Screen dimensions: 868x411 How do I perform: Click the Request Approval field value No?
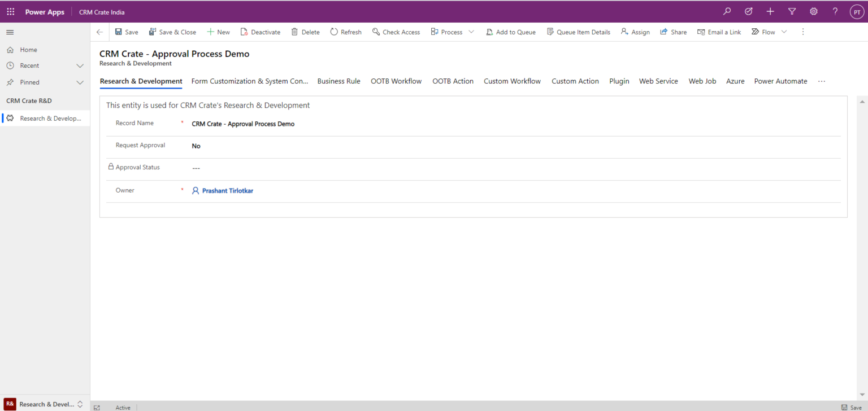click(196, 146)
